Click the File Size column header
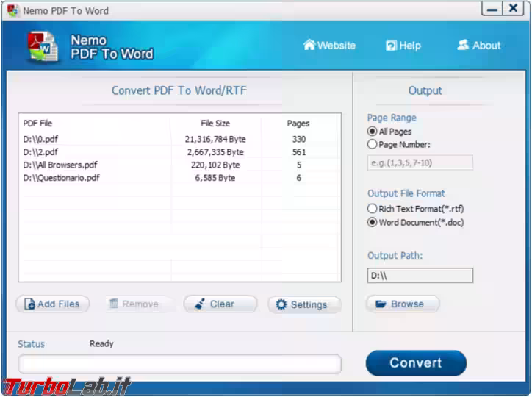The height and width of the screenshot is (397, 532). (x=215, y=124)
